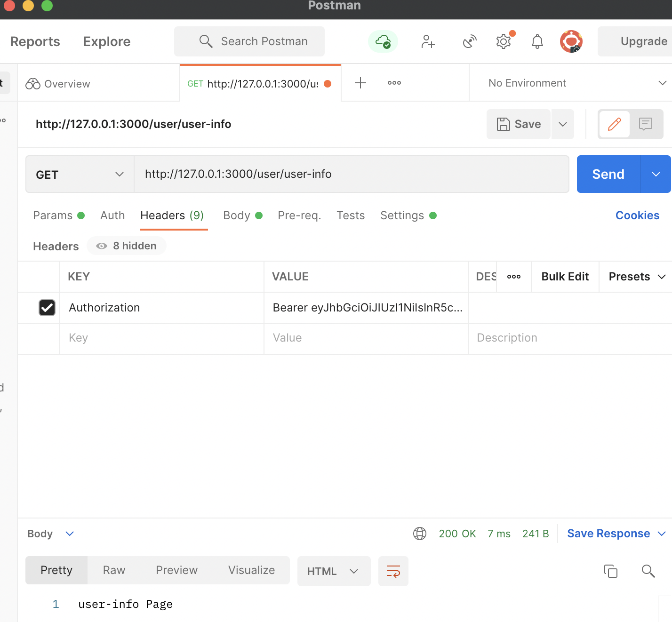This screenshot has width=672, height=622.
Task: Select the Raw response view
Action: pos(114,570)
